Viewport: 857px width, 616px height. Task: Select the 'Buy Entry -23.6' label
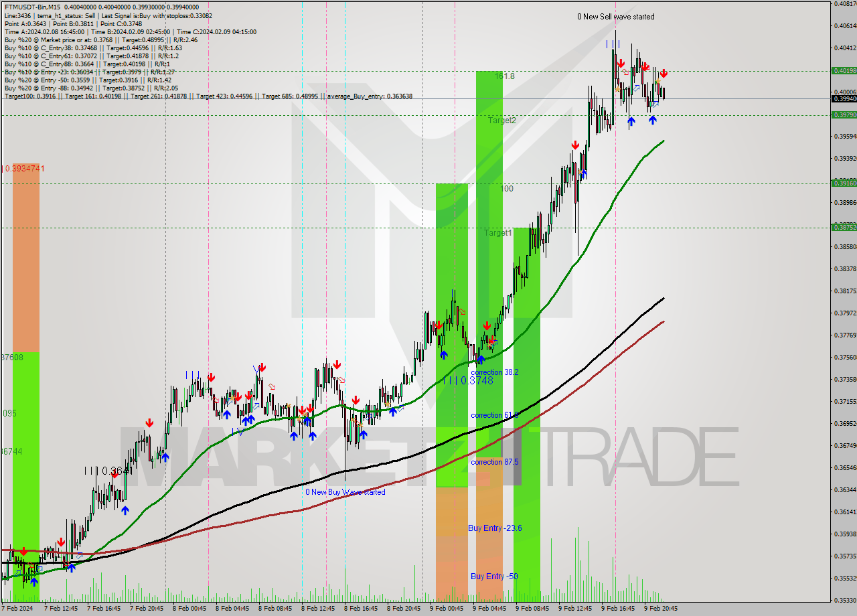(495, 528)
